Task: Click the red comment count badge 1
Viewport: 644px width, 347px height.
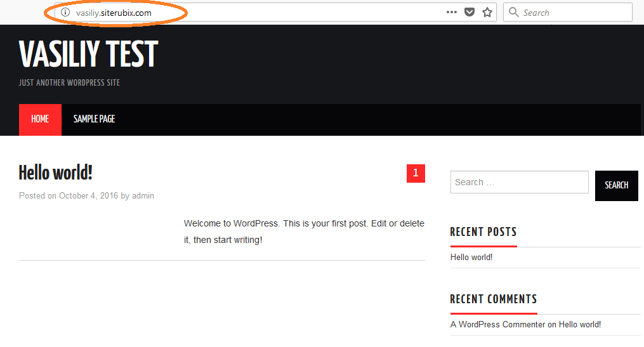Action: click(x=416, y=173)
